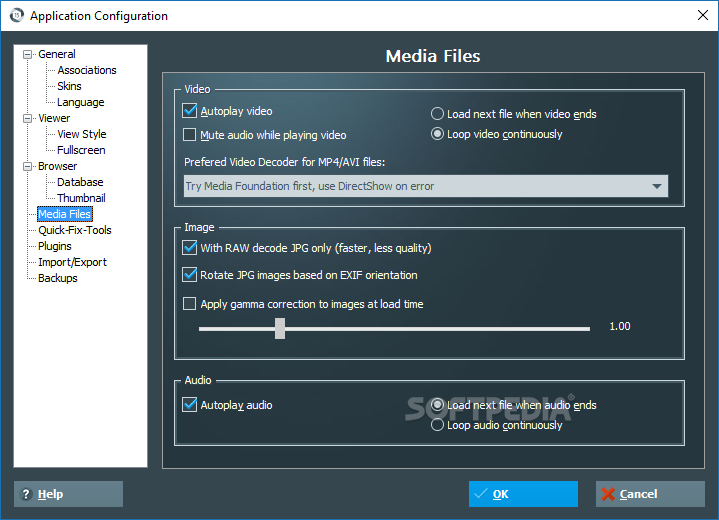Click the gamma correction slider handle
The image size is (719, 520).
click(280, 328)
